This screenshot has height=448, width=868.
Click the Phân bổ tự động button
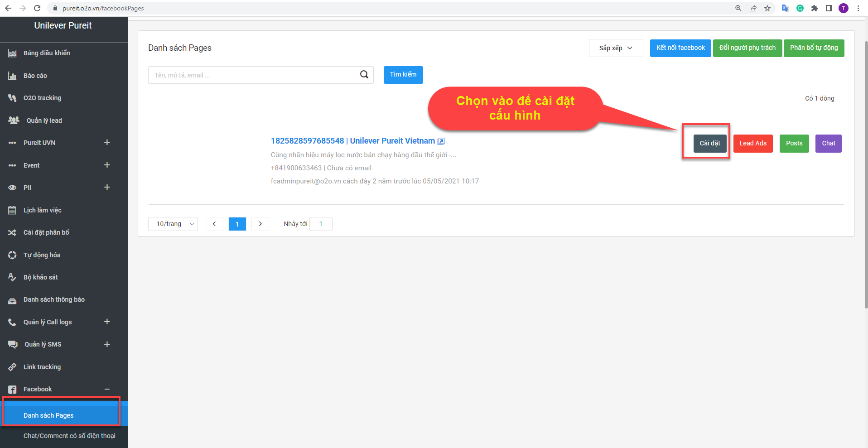[814, 48]
